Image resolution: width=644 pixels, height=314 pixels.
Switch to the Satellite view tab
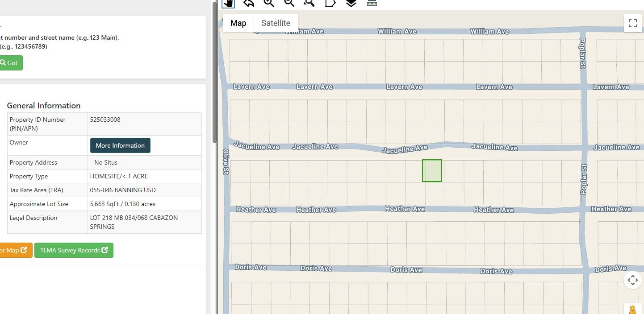pos(276,23)
